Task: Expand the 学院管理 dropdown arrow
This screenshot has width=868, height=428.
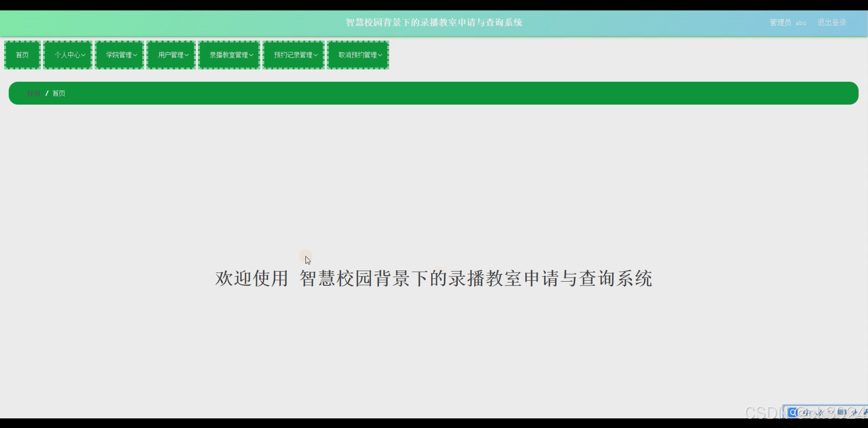Action: click(x=135, y=55)
